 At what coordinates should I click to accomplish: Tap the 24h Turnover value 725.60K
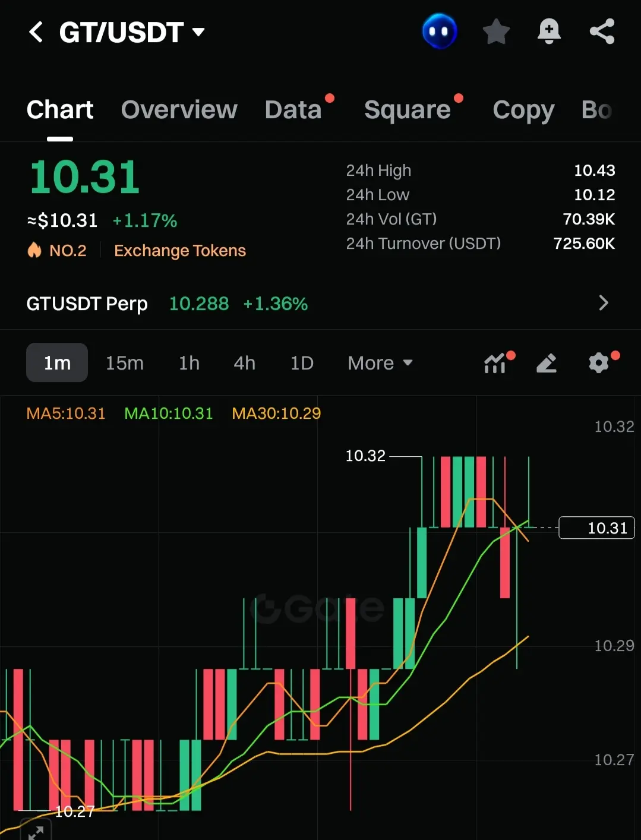coord(584,244)
